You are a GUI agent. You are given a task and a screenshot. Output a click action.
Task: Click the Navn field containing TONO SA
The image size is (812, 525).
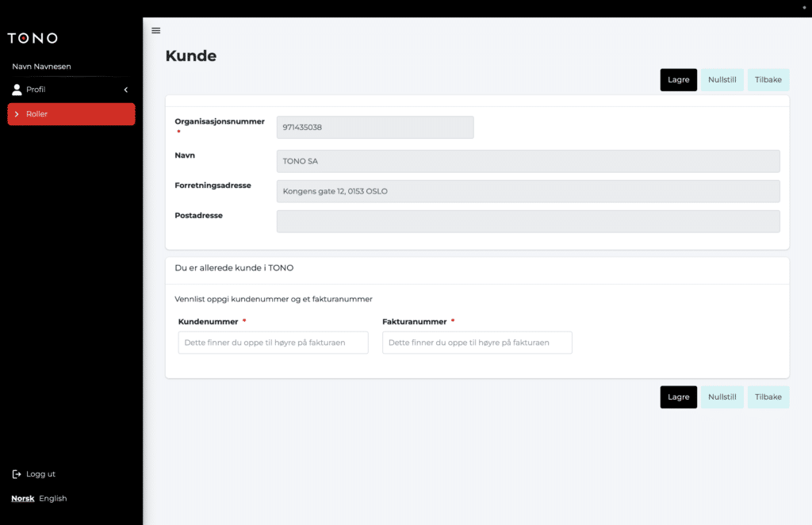528,161
